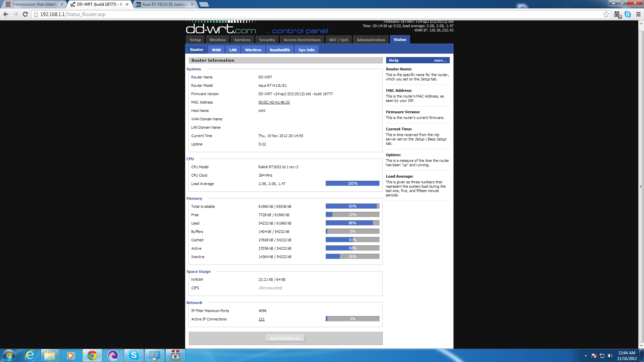The image size is (644, 362).
Task: Open the Setup main tab
Action: [195, 40]
